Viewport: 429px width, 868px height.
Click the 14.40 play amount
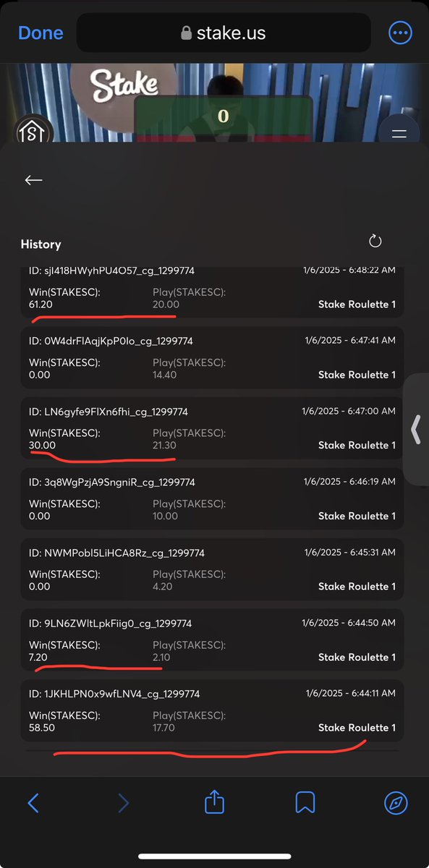pos(165,375)
